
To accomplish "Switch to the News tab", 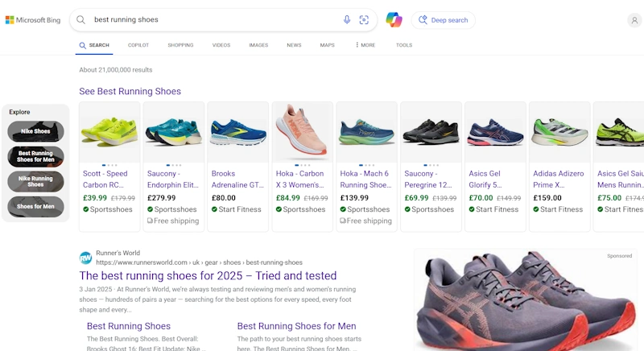I will pyautogui.click(x=294, y=45).
